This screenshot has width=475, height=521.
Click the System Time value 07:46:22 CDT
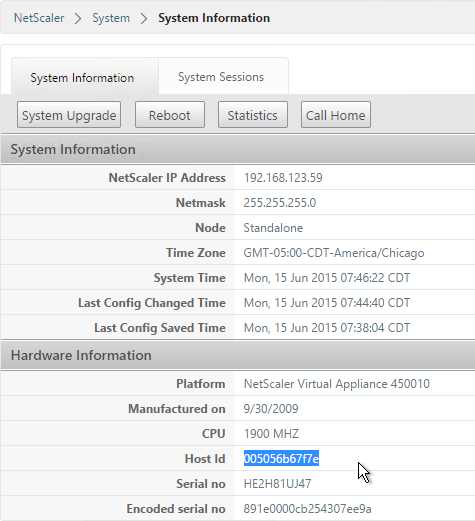[327, 278]
